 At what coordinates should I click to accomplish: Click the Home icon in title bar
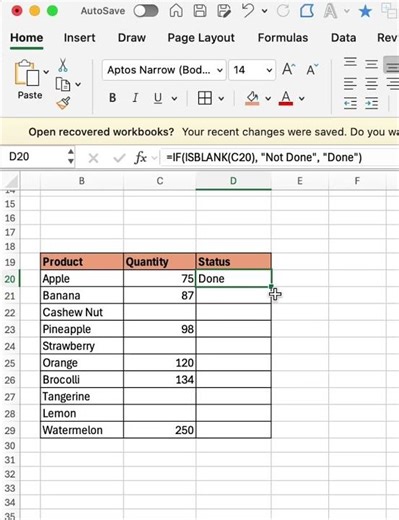click(176, 11)
